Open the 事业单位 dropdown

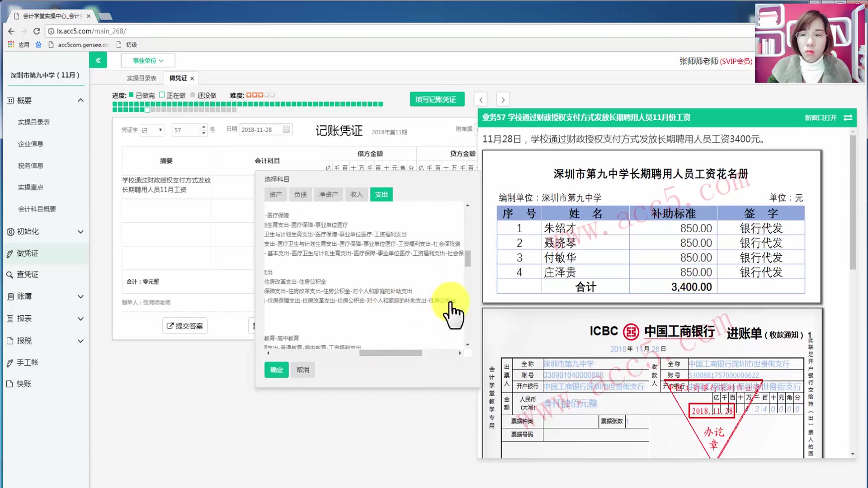(148, 60)
